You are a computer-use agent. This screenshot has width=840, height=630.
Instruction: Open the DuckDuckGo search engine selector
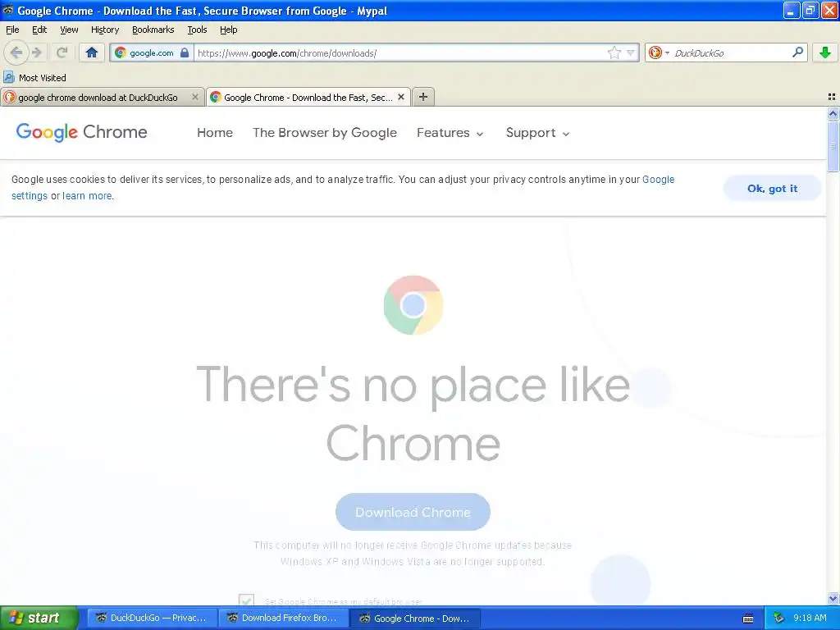pyautogui.click(x=659, y=52)
